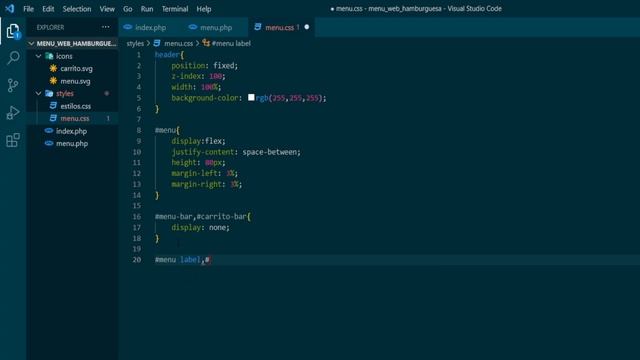This screenshot has width=640, height=360.
Task: Open the Search view icon
Action: pyautogui.click(x=13, y=58)
